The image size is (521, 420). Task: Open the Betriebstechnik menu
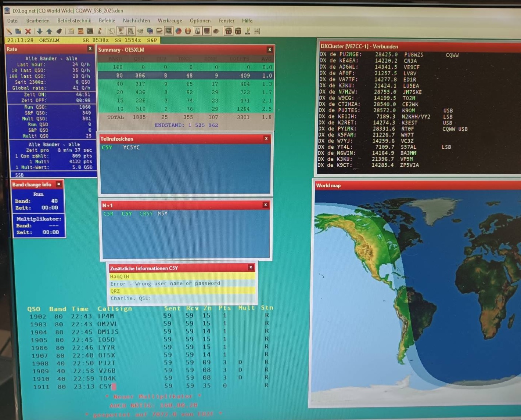(74, 21)
